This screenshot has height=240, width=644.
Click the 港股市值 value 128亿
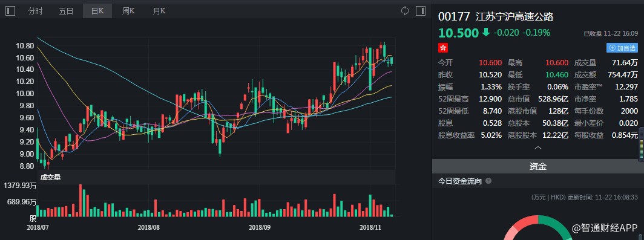click(x=559, y=111)
